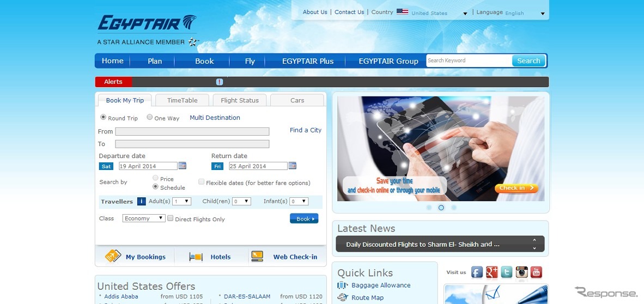Select the One Way radio button
The image size is (644, 304).
149,117
